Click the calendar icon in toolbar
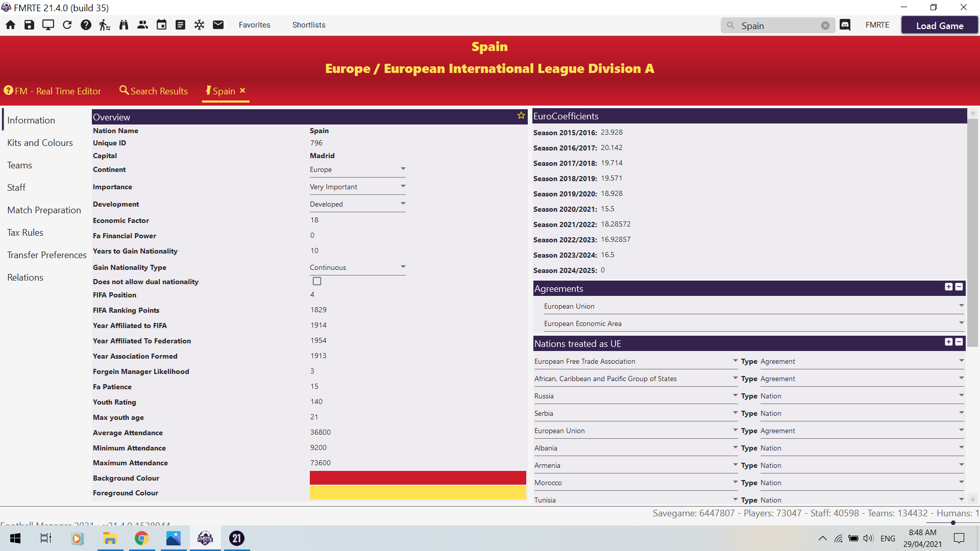This screenshot has height=551, width=980. (161, 25)
